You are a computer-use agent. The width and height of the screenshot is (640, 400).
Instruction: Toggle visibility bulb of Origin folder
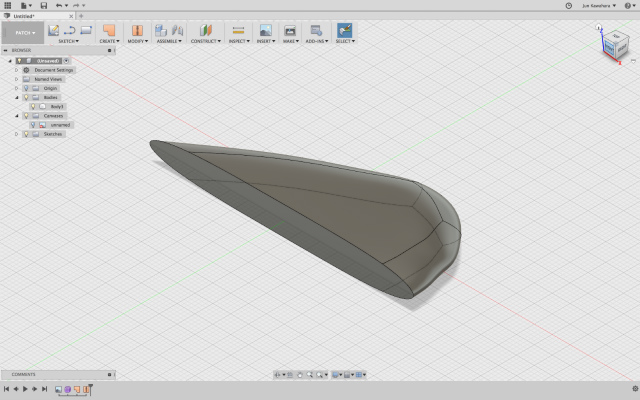[27, 88]
